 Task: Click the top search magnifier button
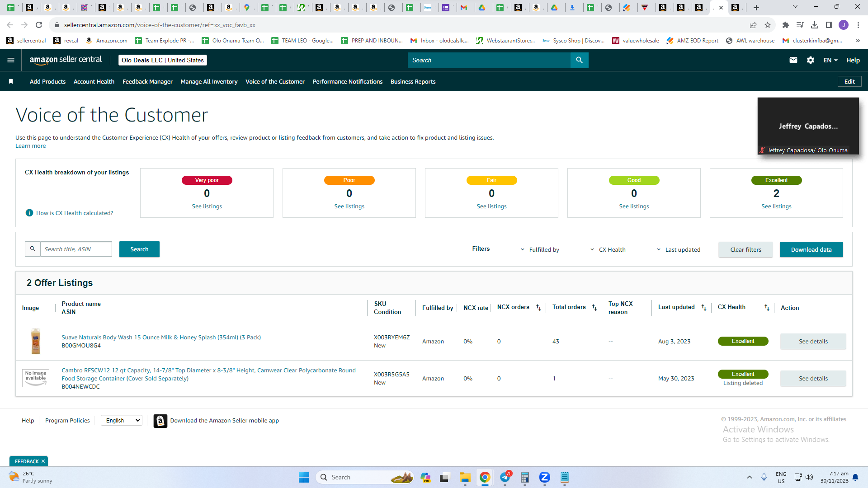coord(579,60)
